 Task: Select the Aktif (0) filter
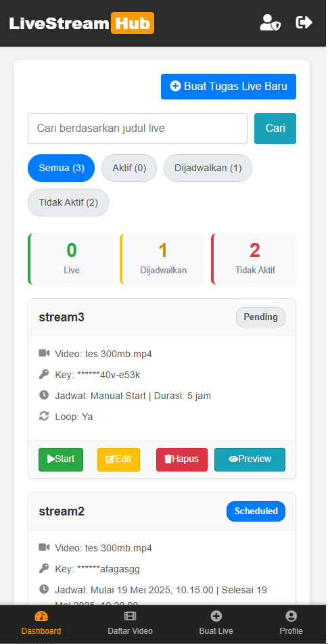click(129, 168)
